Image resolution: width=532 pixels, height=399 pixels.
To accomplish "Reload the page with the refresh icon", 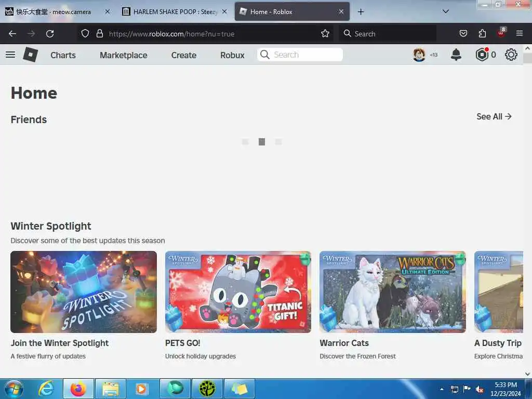I will click(50, 34).
